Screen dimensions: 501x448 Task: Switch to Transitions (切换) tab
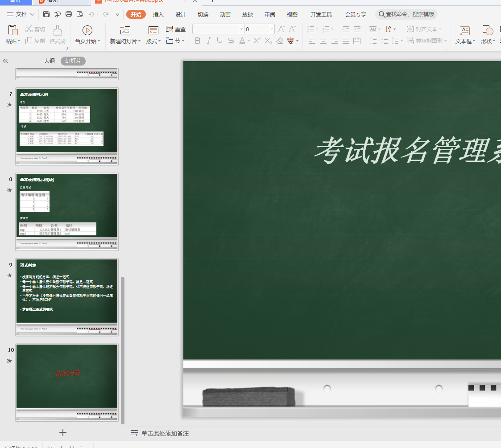point(203,14)
